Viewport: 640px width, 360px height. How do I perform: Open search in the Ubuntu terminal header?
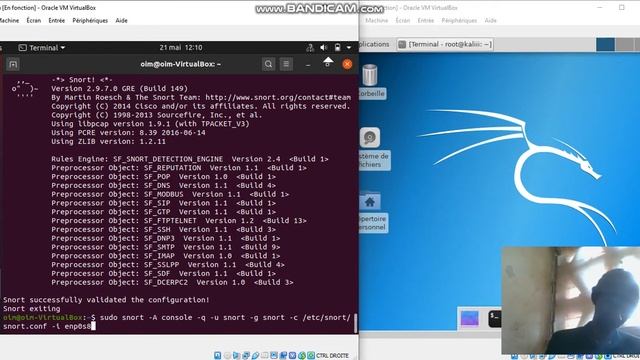(x=268, y=64)
